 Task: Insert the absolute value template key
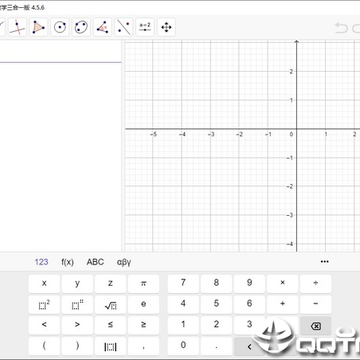click(110, 346)
